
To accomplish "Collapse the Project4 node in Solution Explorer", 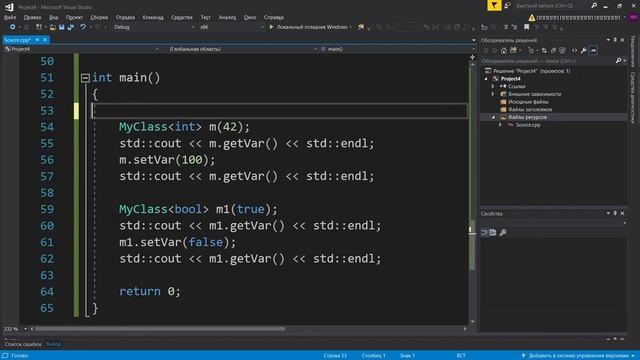I will point(486,79).
